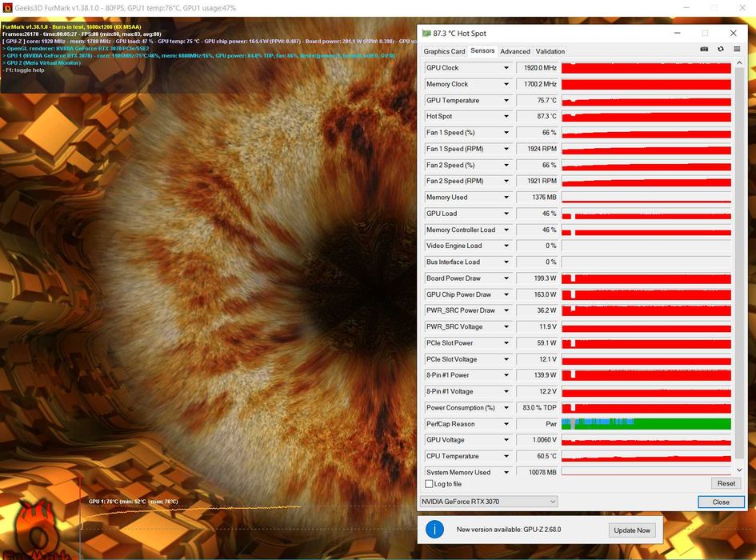This screenshot has width=756, height=560.
Task: Open the PerfCap Reason dropdown
Action: click(x=506, y=424)
